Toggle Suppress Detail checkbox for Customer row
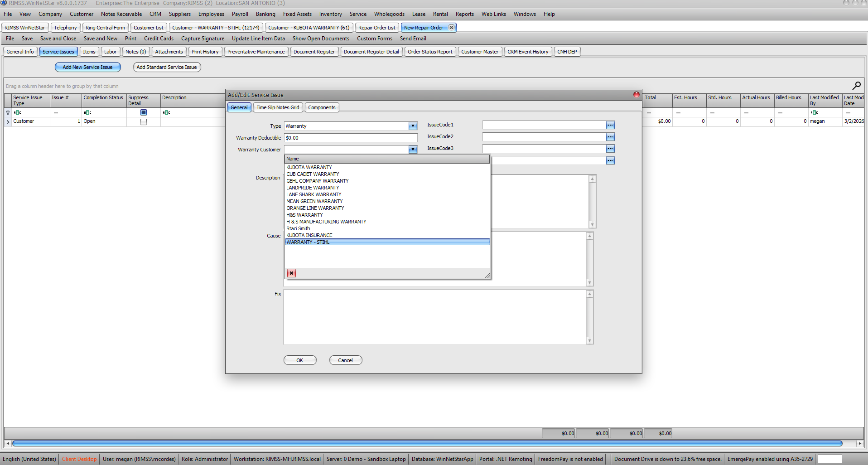The height and width of the screenshot is (465, 868). pos(144,121)
